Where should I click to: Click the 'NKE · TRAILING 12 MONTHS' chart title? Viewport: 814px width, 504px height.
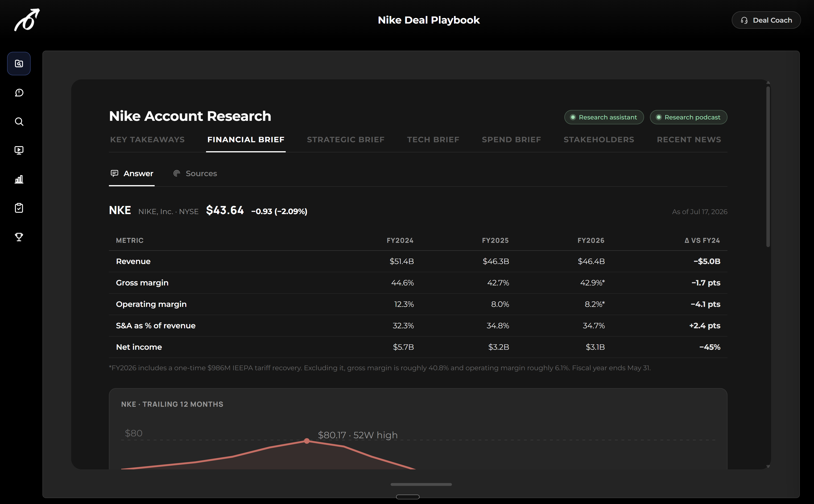pyautogui.click(x=172, y=404)
